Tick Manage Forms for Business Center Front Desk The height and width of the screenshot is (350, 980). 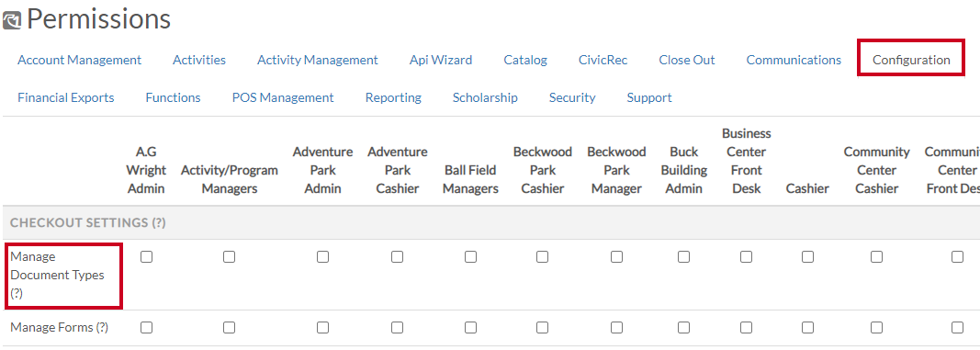click(x=746, y=328)
